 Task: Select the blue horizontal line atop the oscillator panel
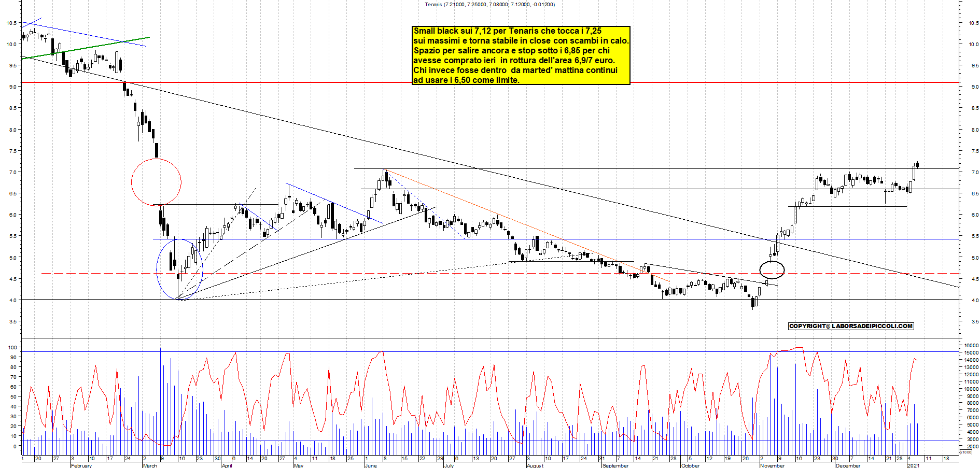pos(490,352)
